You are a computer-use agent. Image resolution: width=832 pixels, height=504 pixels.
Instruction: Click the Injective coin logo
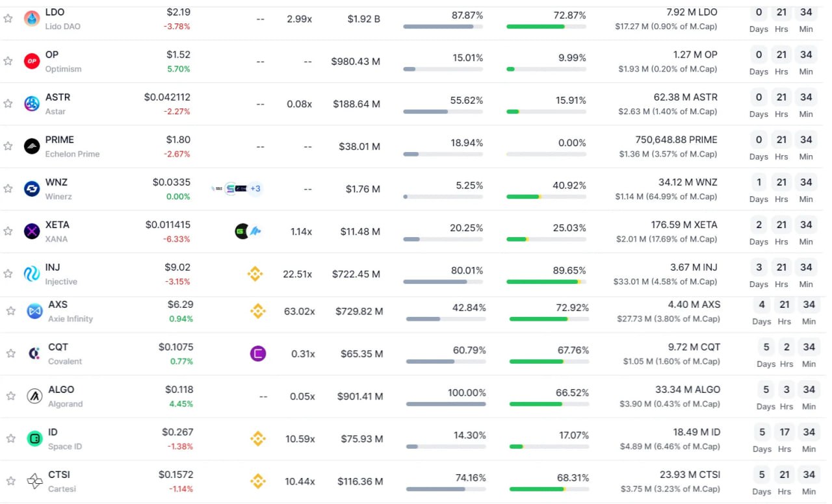click(31, 274)
